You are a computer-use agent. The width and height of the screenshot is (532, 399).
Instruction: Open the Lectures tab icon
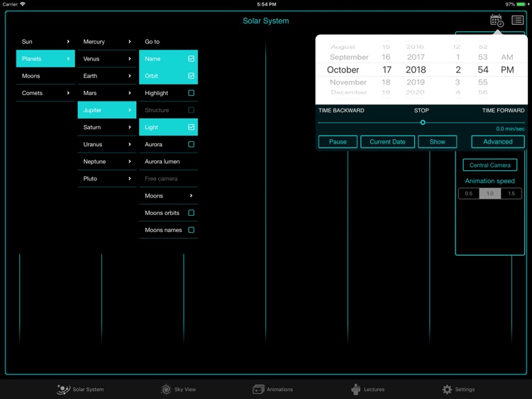(x=356, y=389)
